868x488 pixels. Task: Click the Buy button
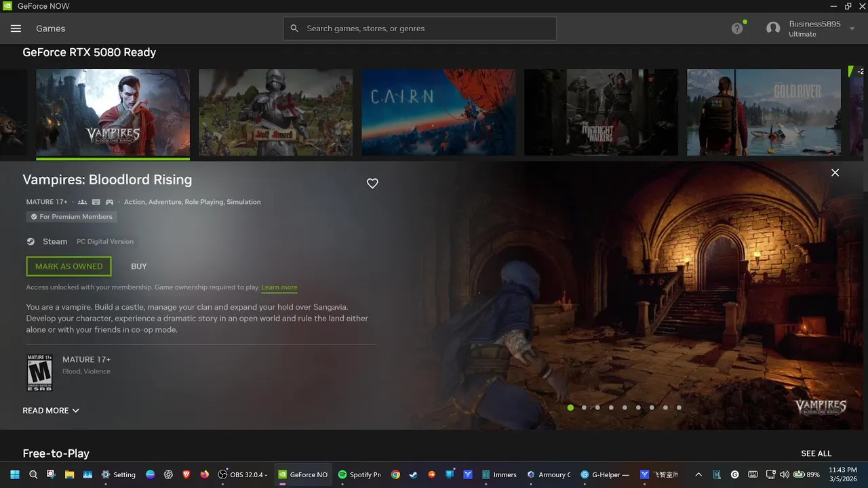pyautogui.click(x=139, y=266)
